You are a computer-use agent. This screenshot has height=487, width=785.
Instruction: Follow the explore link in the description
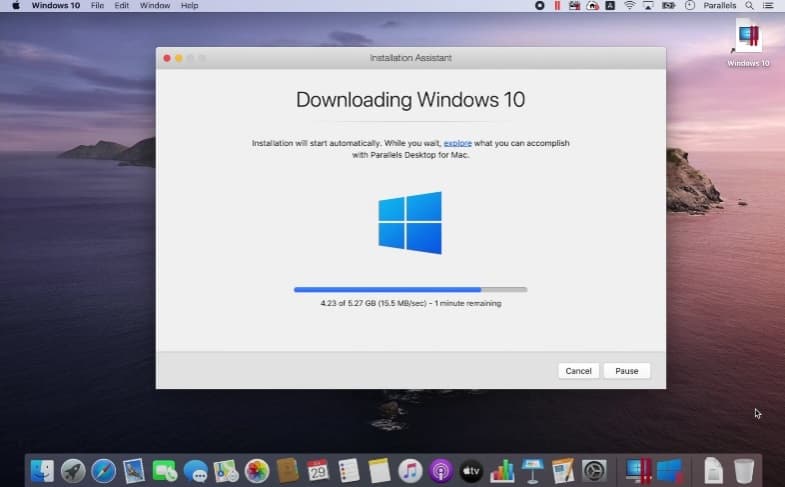pos(458,143)
